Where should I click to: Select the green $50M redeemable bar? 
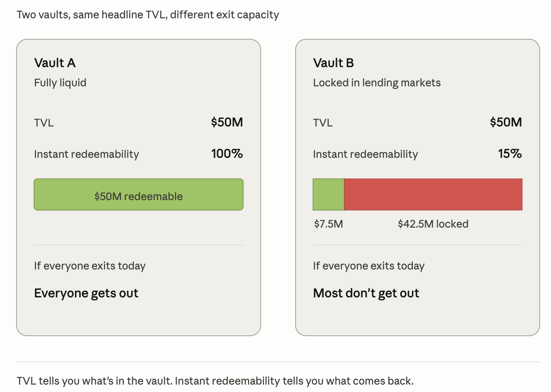(x=139, y=194)
